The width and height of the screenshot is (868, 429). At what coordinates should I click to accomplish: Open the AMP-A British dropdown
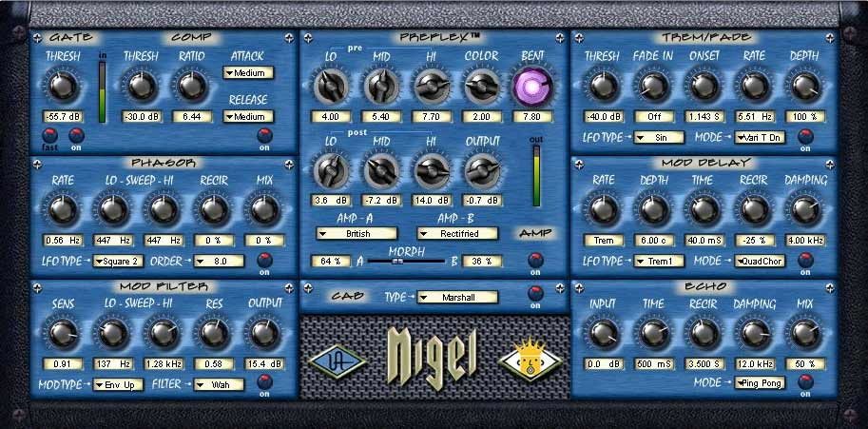(x=357, y=234)
